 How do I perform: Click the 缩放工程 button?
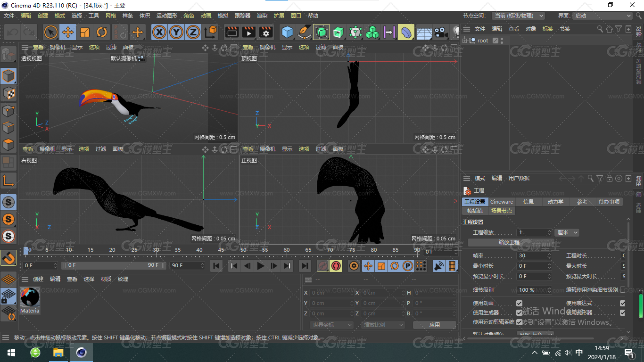tap(511, 242)
